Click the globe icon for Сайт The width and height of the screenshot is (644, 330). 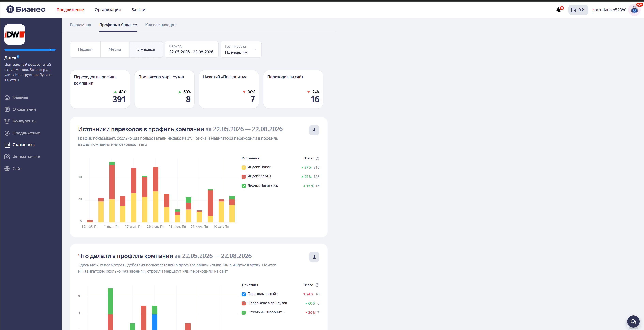point(7,168)
